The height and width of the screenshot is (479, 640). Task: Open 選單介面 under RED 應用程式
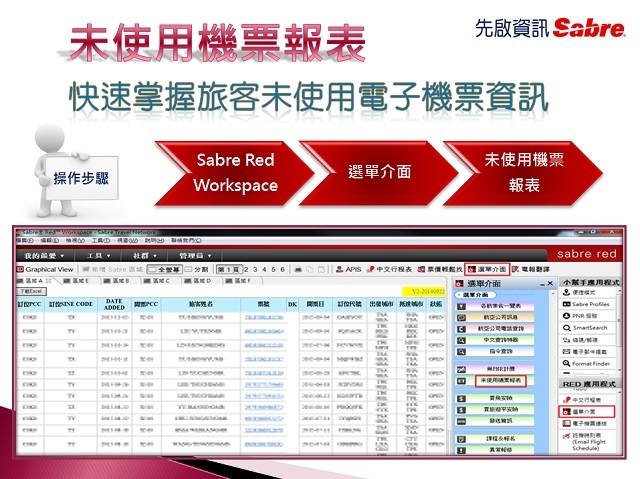587,412
